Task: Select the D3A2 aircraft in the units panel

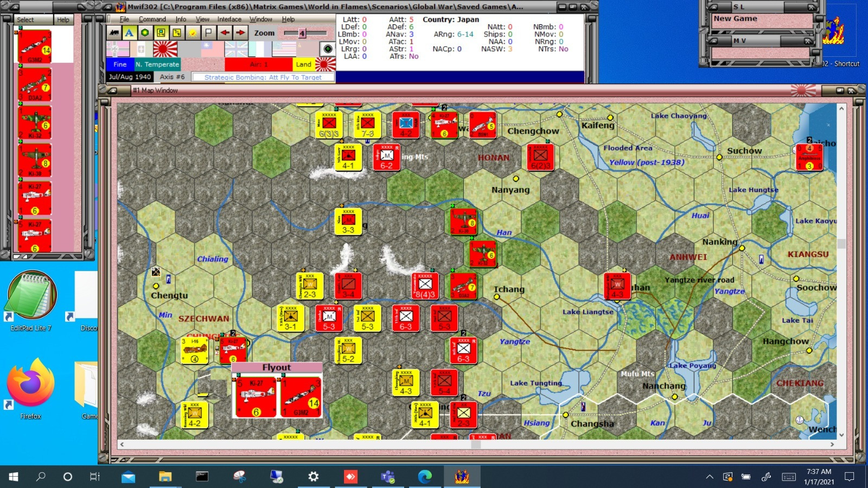Action: [x=35, y=84]
